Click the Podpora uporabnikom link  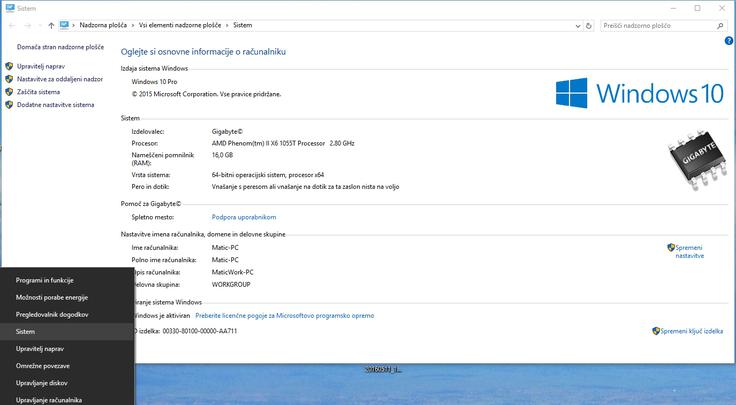(244, 217)
